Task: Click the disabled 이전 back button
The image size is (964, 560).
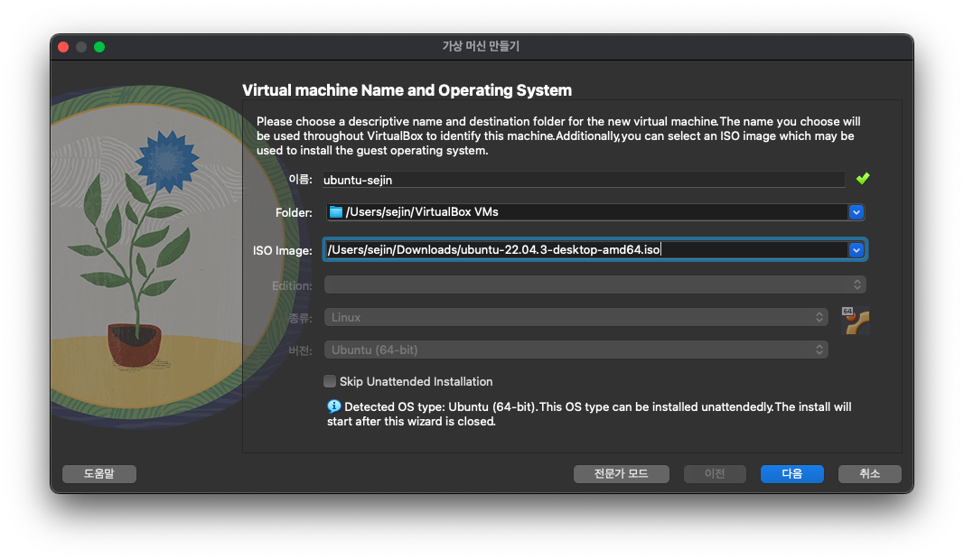Action: click(x=715, y=474)
